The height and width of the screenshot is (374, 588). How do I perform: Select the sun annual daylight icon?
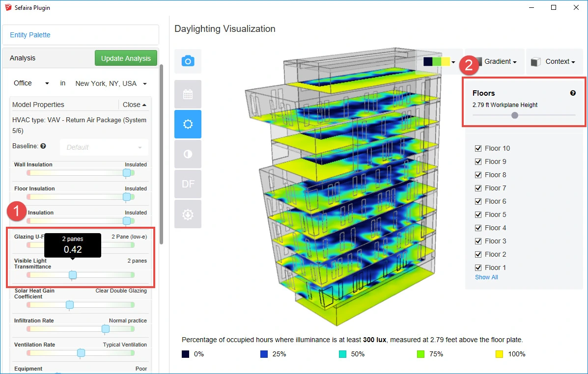tap(188, 124)
